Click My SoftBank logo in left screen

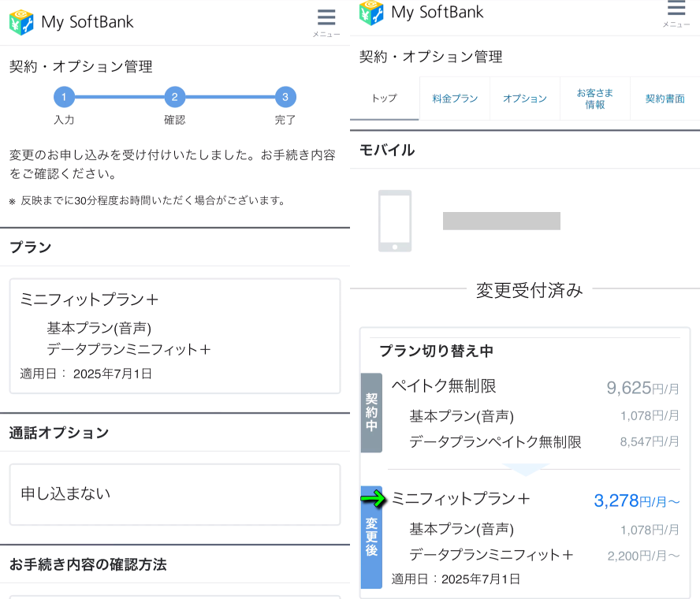tap(72, 22)
